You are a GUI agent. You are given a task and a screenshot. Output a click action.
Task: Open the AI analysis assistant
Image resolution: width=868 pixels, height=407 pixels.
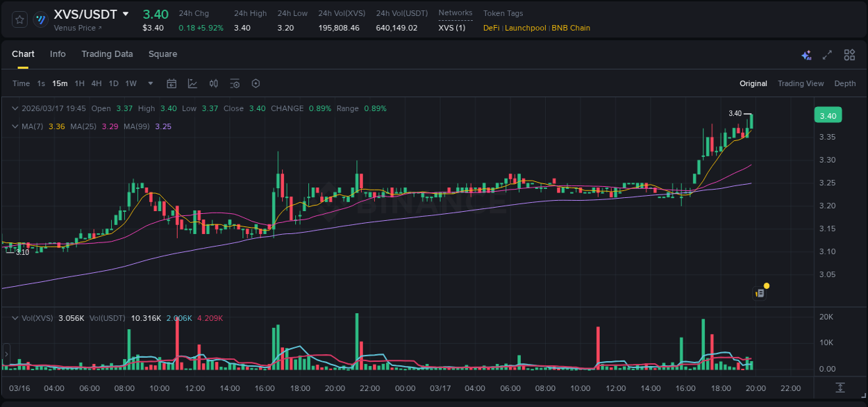point(806,54)
